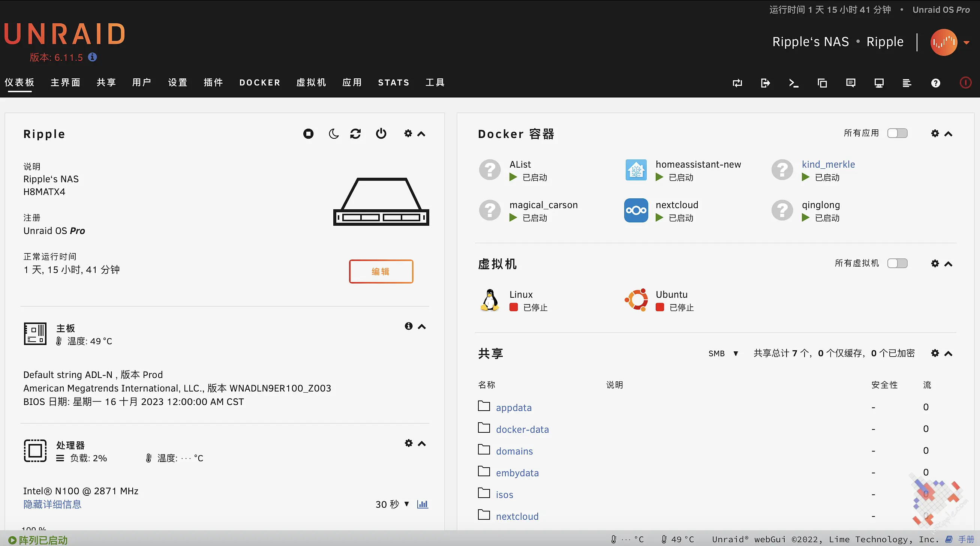Click the UNRAID logo

coord(65,34)
